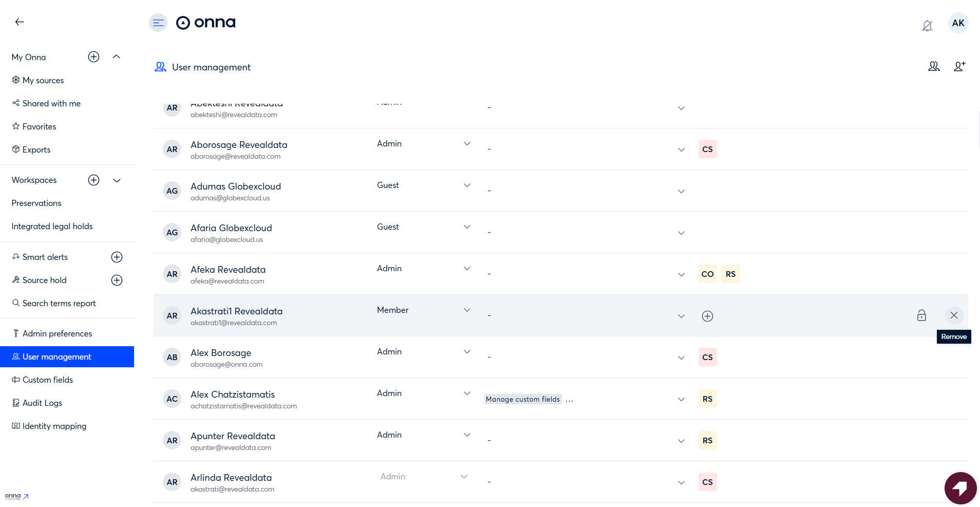Open role dropdown for Adumas Globexcloud
980x507 pixels.
[467, 185]
